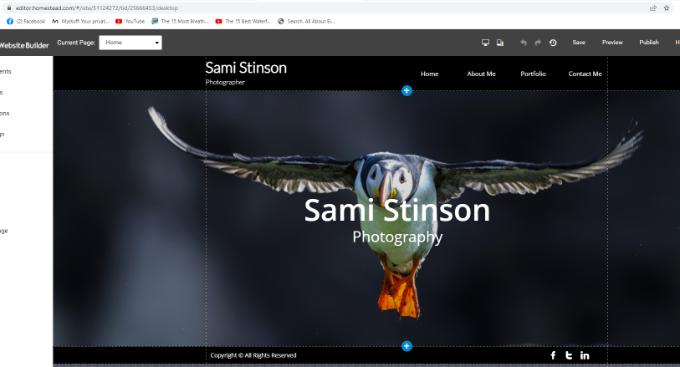Click the redo arrow icon
The image size is (680, 367).
pyautogui.click(x=538, y=43)
